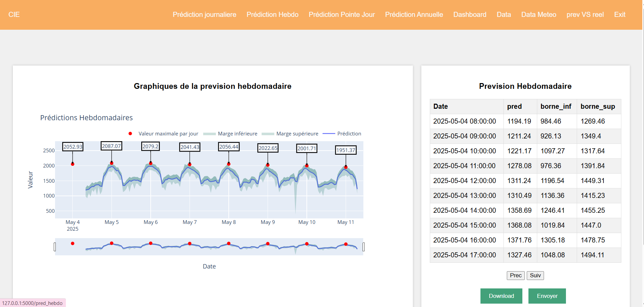Image resolution: width=644 pixels, height=307 pixels.
Task: Go to Prédiction Hebdo in navbar
Action: tap(272, 15)
